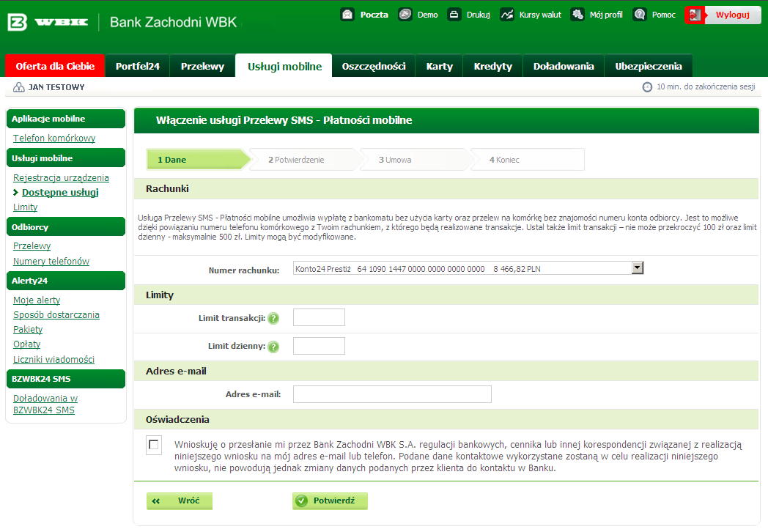The width and height of the screenshot is (768, 532).
Task: Click the '10 min. do zakończenia sesji' text
Action: pos(706,86)
